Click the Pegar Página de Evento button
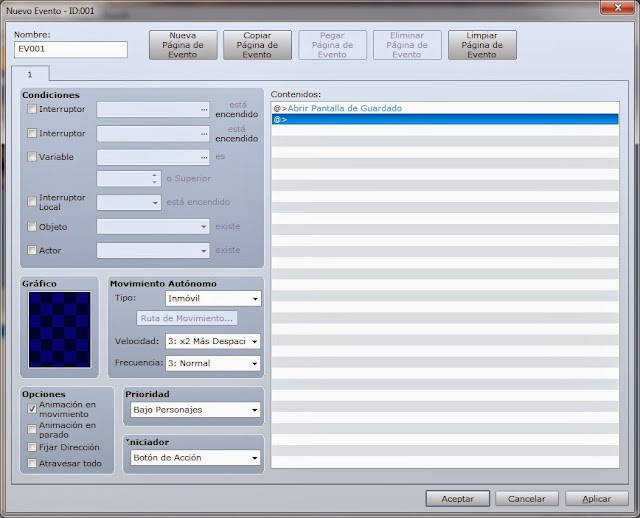Image resolution: width=640 pixels, height=518 pixels. coord(332,45)
